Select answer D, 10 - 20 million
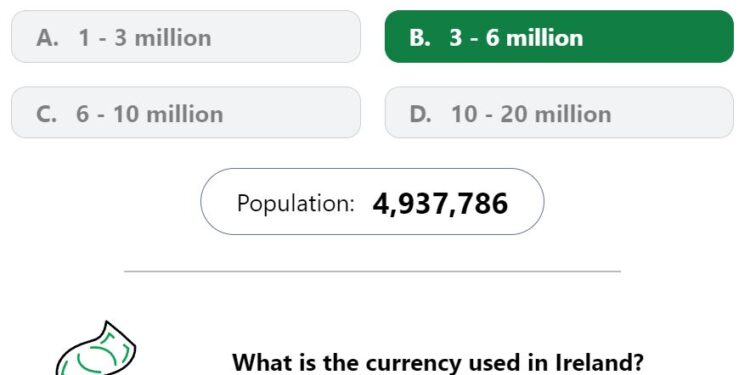The image size is (750, 375). coord(559,112)
